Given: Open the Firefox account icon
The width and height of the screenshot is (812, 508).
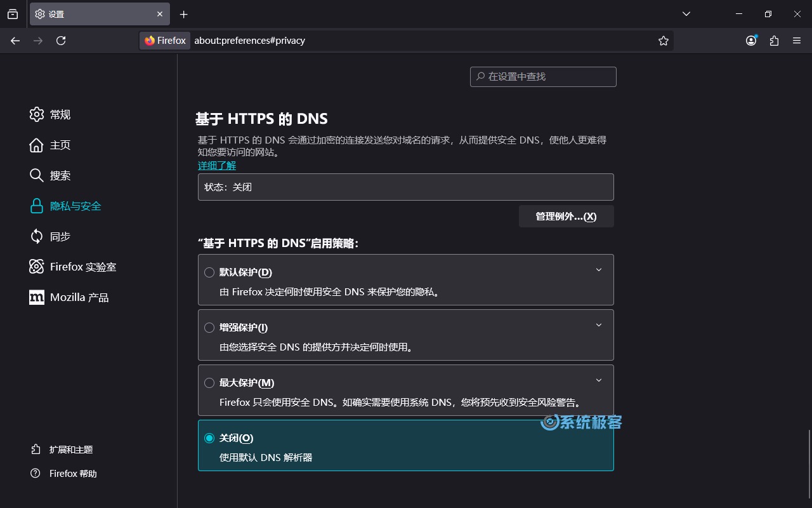Looking at the screenshot, I should coord(751,41).
